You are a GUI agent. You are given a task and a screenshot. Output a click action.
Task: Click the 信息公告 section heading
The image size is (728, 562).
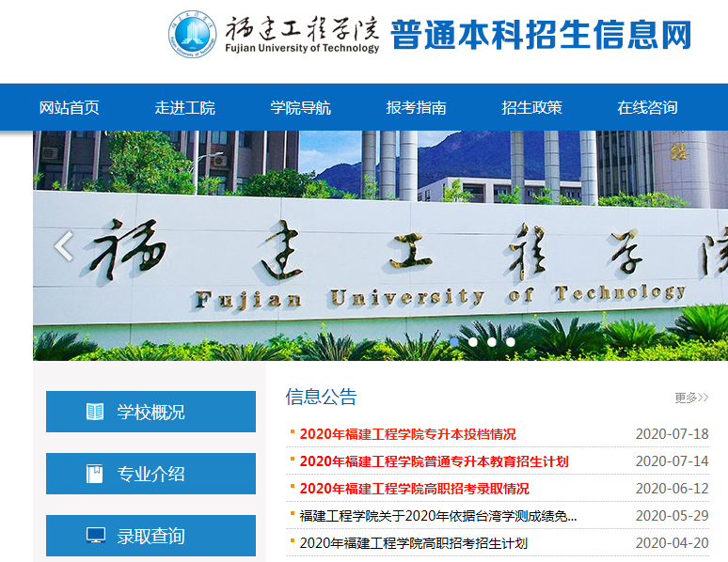pyautogui.click(x=321, y=398)
